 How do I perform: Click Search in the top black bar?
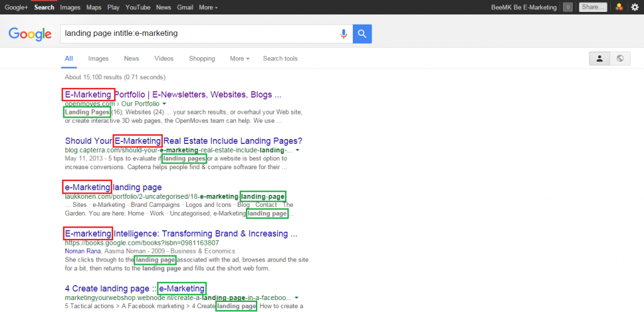click(45, 8)
